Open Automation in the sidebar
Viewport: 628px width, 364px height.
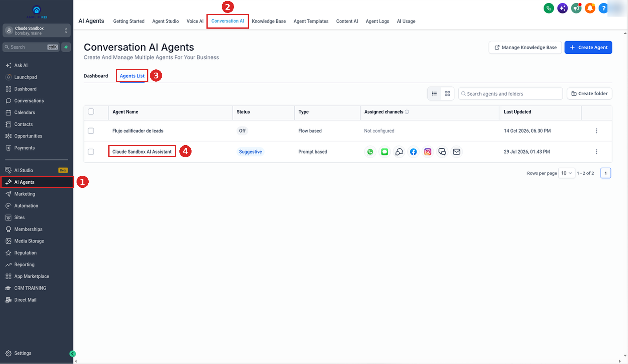[x=26, y=206]
